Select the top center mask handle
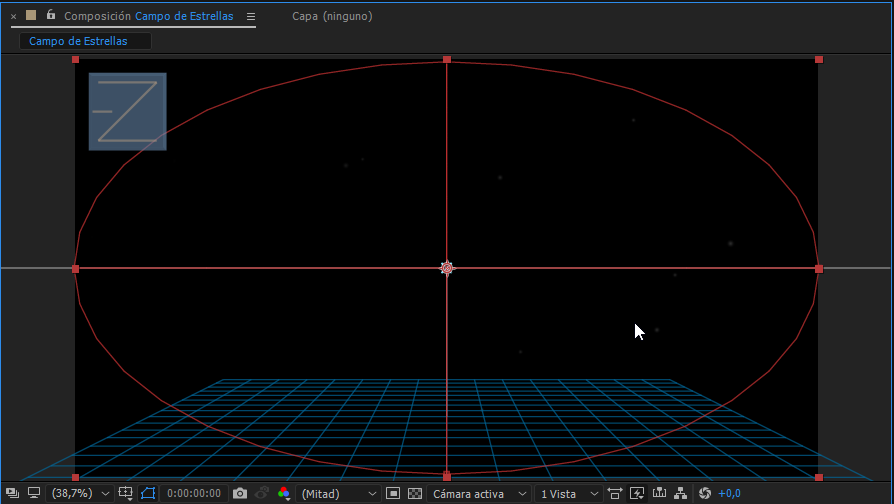The height and width of the screenshot is (504, 894). point(447,59)
